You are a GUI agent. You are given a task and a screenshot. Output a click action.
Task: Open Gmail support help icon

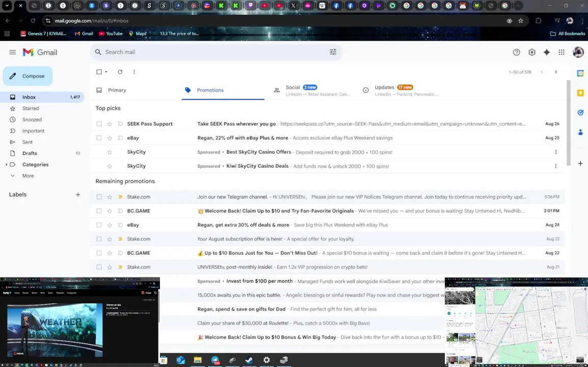pos(516,52)
